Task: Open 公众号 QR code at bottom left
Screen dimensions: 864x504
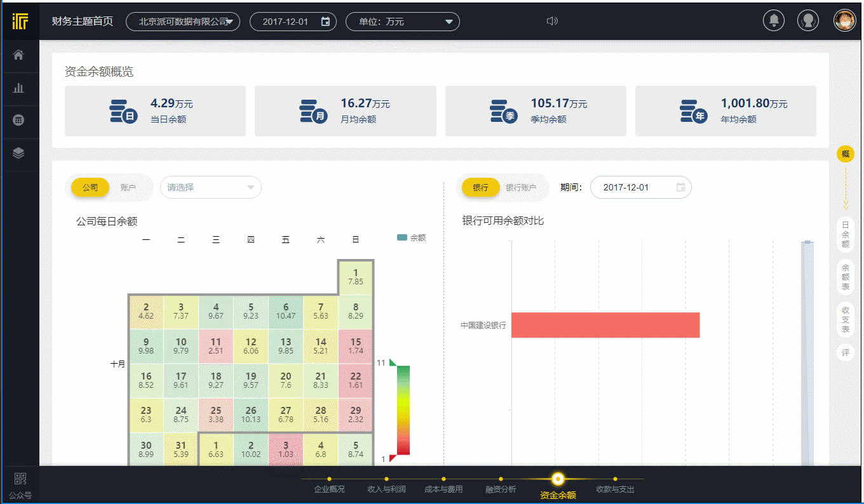Action: pos(20,484)
